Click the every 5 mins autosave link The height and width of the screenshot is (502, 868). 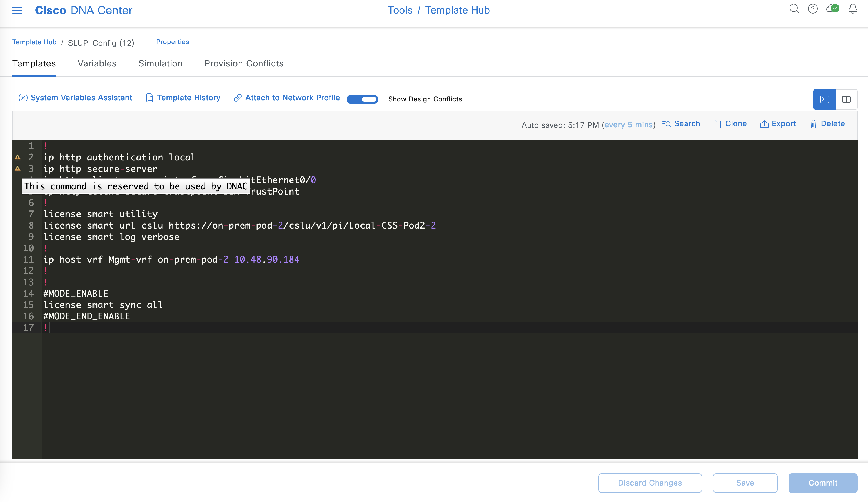pyautogui.click(x=628, y=125)
